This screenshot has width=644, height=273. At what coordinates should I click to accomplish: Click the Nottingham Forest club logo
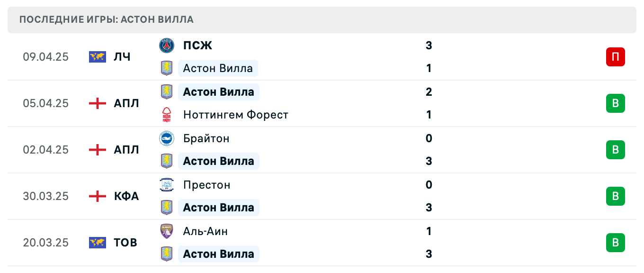click(x=167, y=115)
